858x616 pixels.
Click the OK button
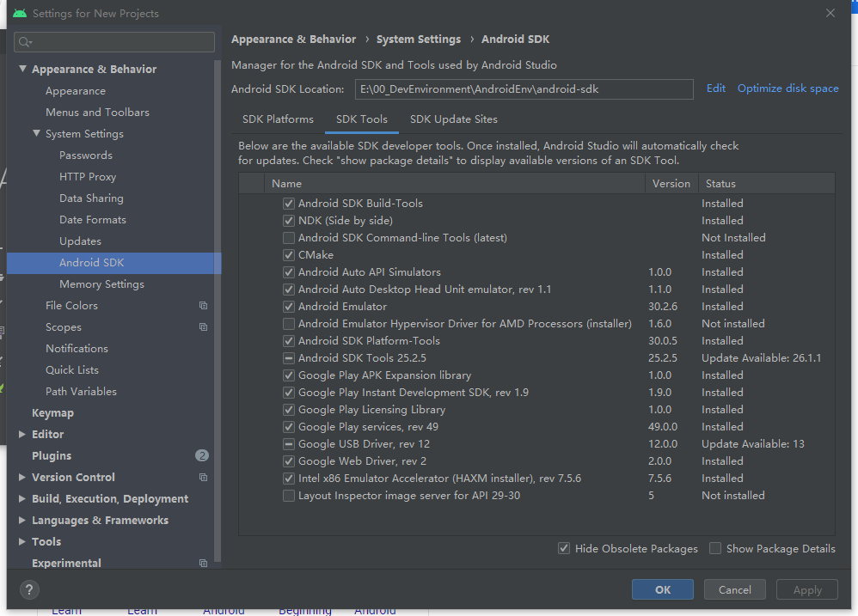point(663,589)
